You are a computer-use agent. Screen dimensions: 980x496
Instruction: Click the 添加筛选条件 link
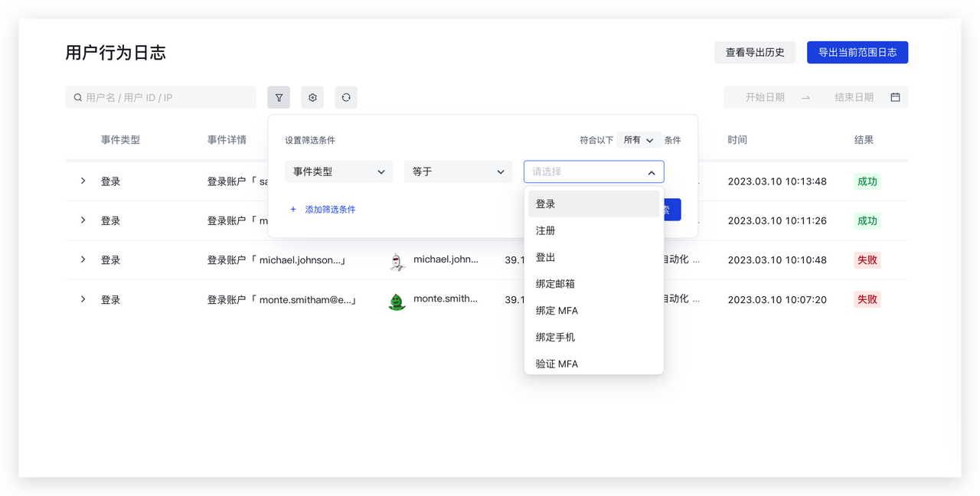tap(332, 209)
